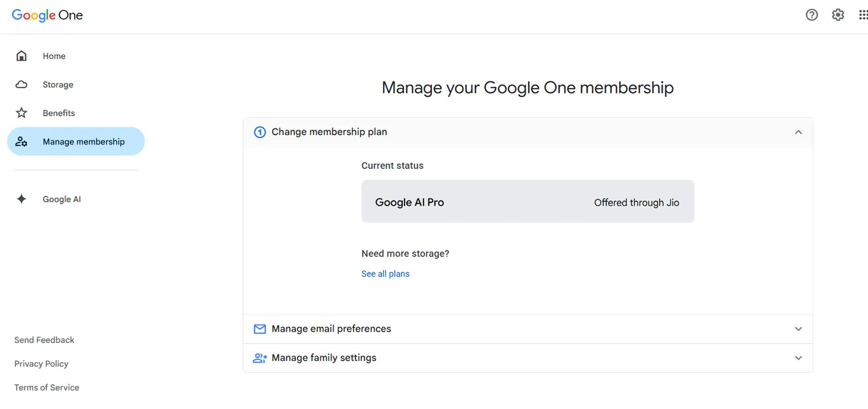Image resolution: width=868 pixels, height=409 pixels.
Task: Open the Settings gear icon
Action: [838, 15]
